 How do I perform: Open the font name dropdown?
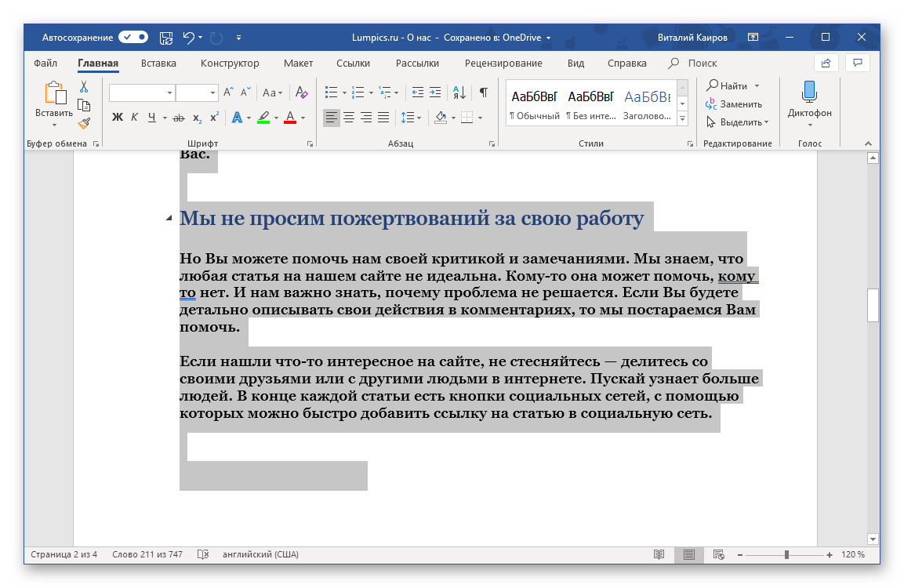(x=169, y=93)
